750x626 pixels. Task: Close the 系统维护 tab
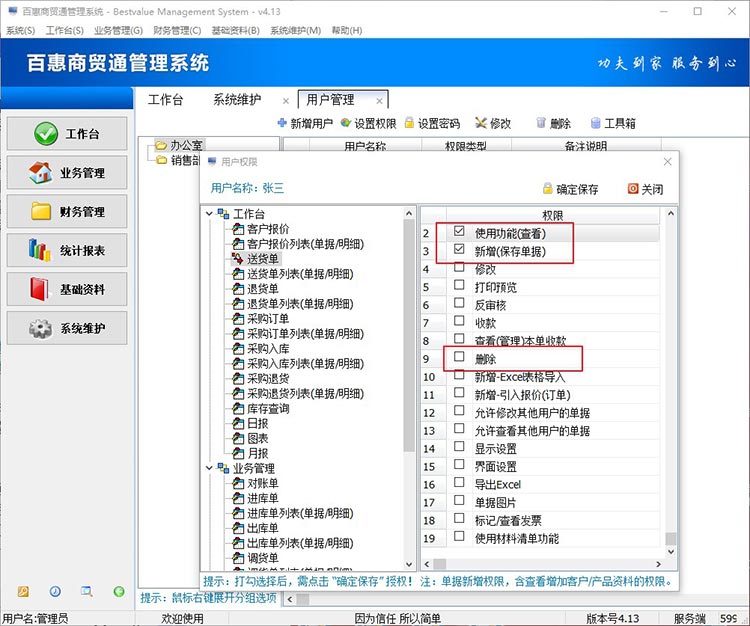point(286,101)
